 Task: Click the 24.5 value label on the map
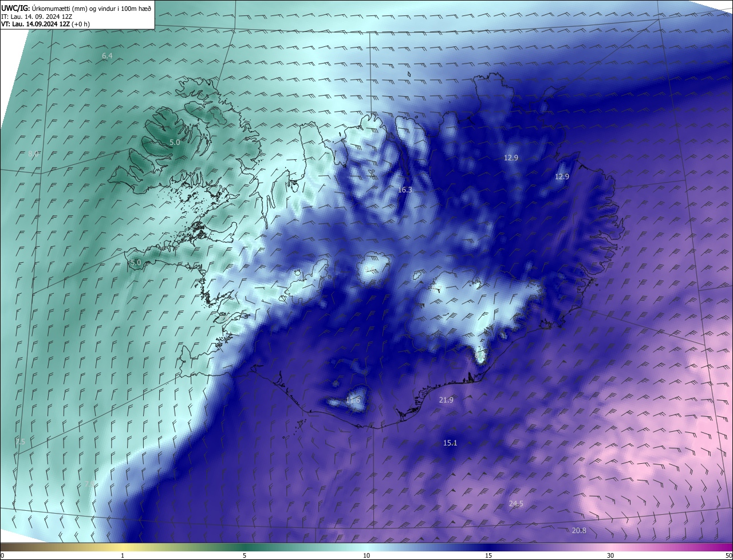[516, 503]
